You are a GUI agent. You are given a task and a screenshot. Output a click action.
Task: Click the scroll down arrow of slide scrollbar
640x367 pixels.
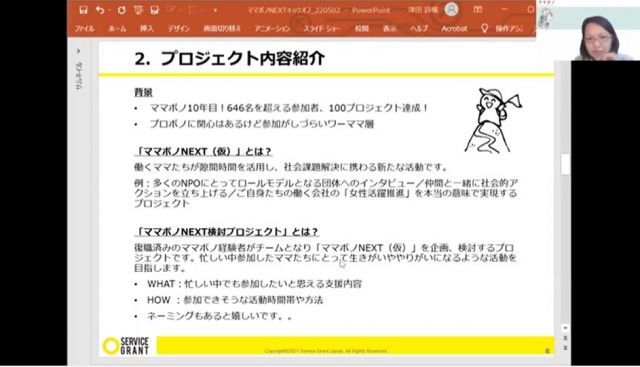(565, 328)
